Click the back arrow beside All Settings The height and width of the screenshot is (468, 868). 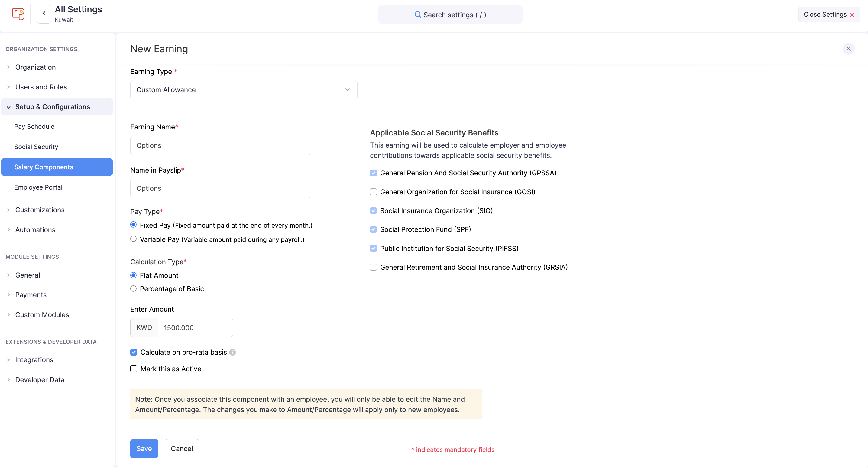[x=44, y=14]
